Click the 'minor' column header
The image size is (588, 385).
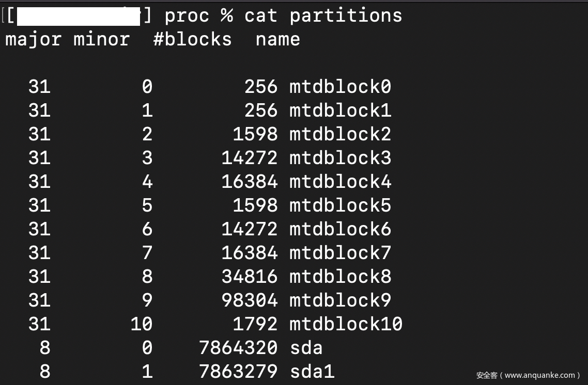[101, 39]
